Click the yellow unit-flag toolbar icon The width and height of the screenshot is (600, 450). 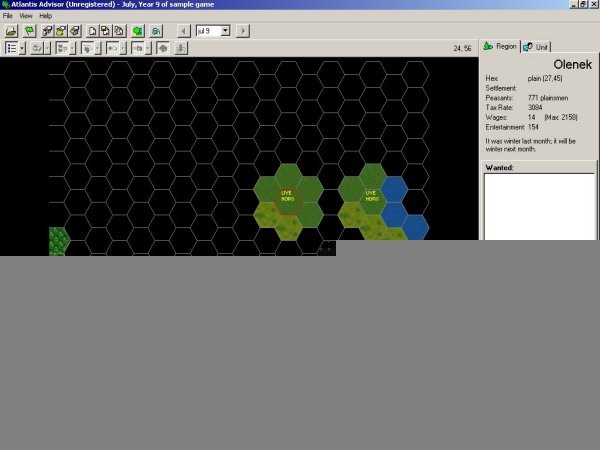pos(61,31)
